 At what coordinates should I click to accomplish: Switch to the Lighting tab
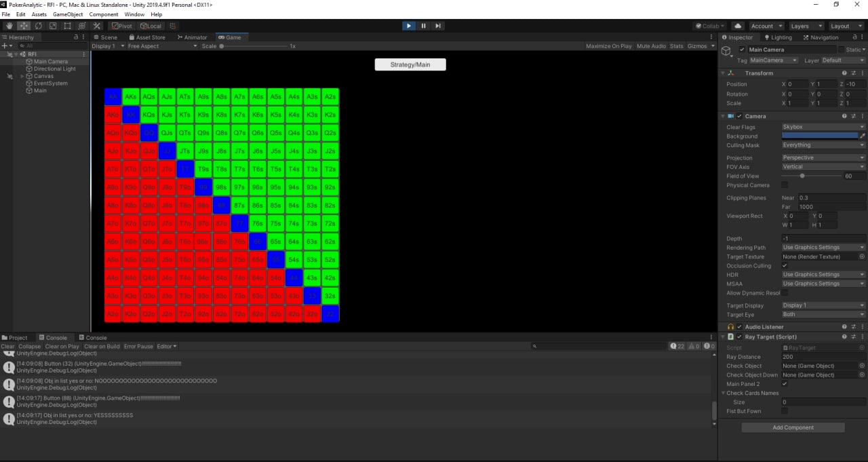click(778, 37)
